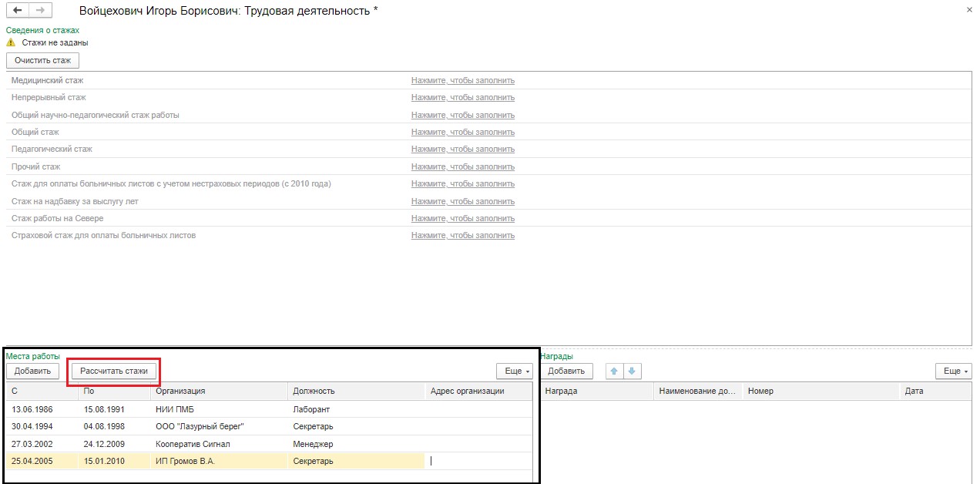Move award down with blue arrow
This screenshot has width=980, height=484.
(632, 371)
